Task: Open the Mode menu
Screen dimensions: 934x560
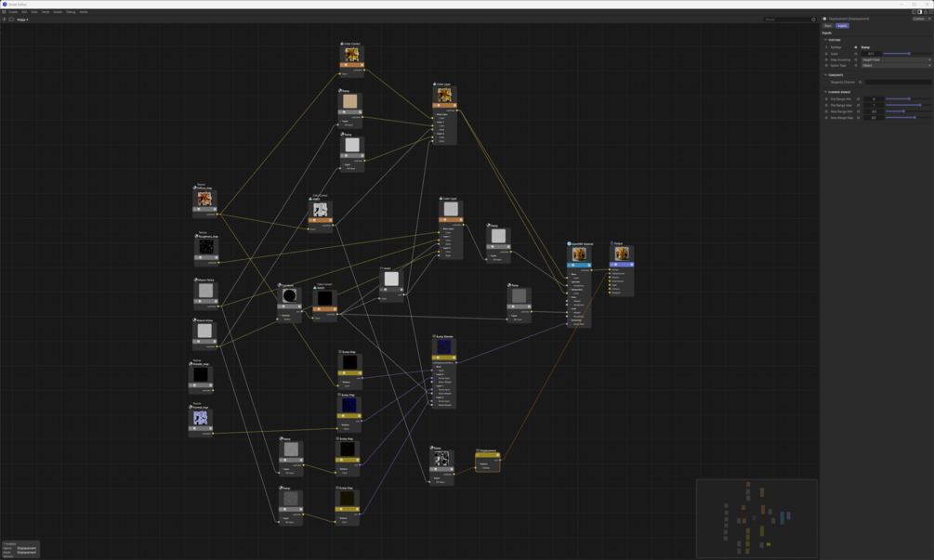Action: pos(84,12)
